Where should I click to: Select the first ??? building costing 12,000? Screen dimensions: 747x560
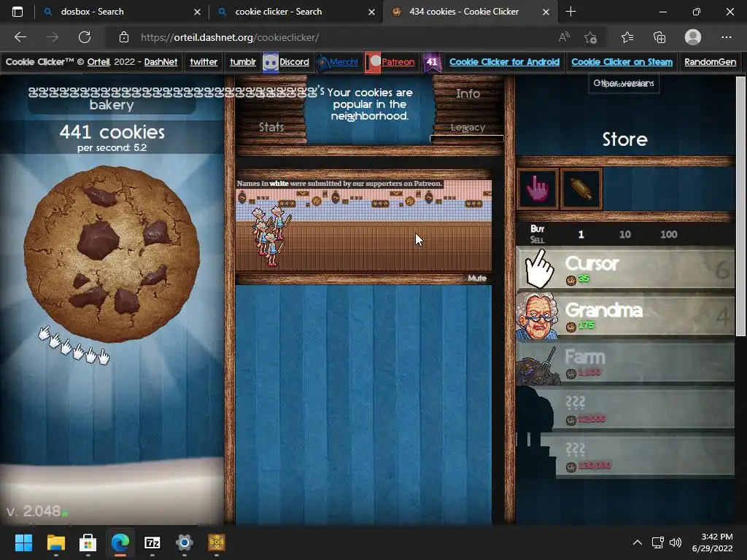point(625,410)
